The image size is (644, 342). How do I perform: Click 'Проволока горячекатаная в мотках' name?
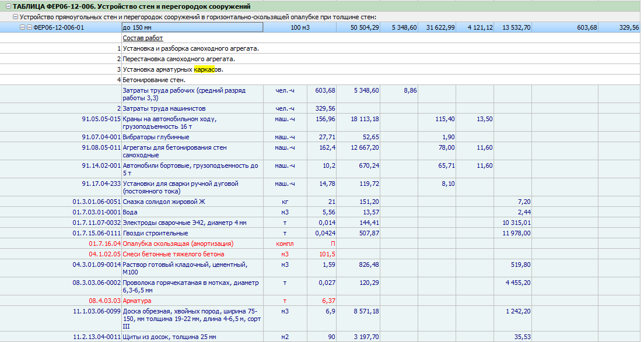(x=191, y=286)
